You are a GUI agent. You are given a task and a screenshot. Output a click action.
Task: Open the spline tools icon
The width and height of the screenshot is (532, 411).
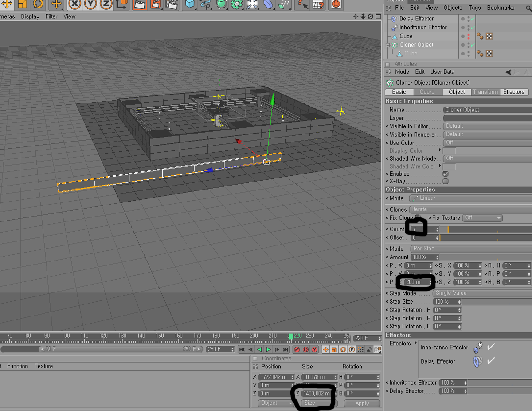205,4
